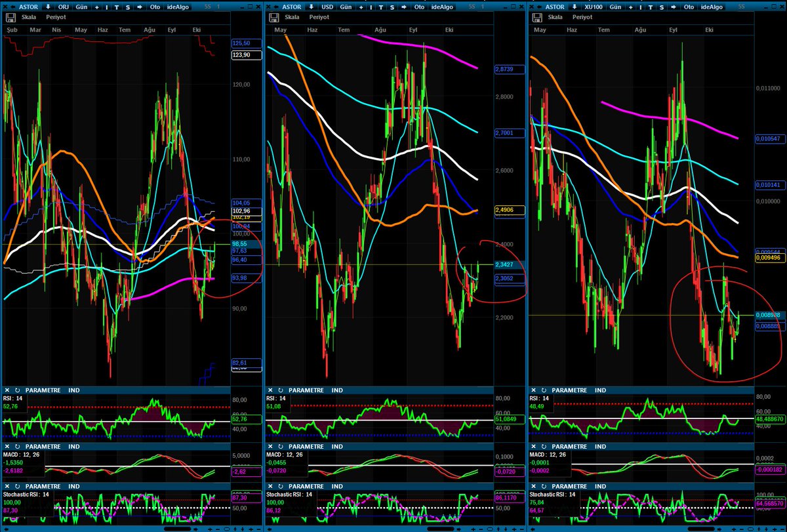Viewport: 787px width, 532px height.
Task: Click the horizontal scrollbar thumb in the USD window
Action: (439, 529)
